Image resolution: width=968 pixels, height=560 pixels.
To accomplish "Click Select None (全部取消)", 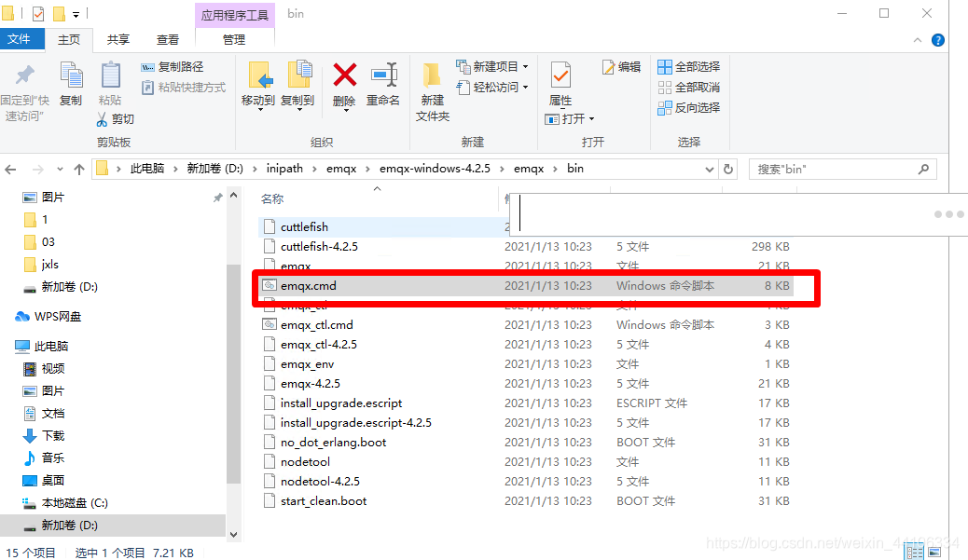I will [689, 87].
